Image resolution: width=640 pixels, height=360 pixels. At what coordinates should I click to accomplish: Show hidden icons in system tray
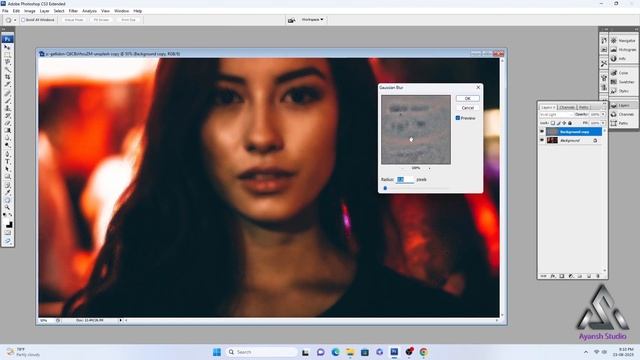pos(586,352)
